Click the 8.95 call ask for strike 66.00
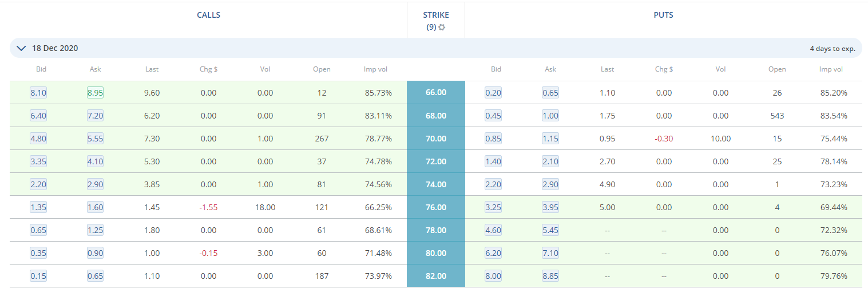The width and height of the screenshot is (868, 292). (95, 93)
